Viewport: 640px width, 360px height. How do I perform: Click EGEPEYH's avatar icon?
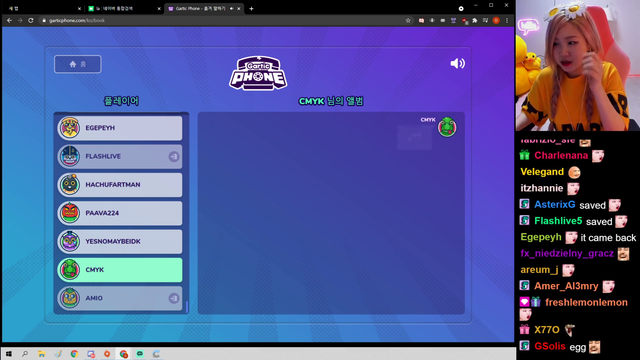70,128
